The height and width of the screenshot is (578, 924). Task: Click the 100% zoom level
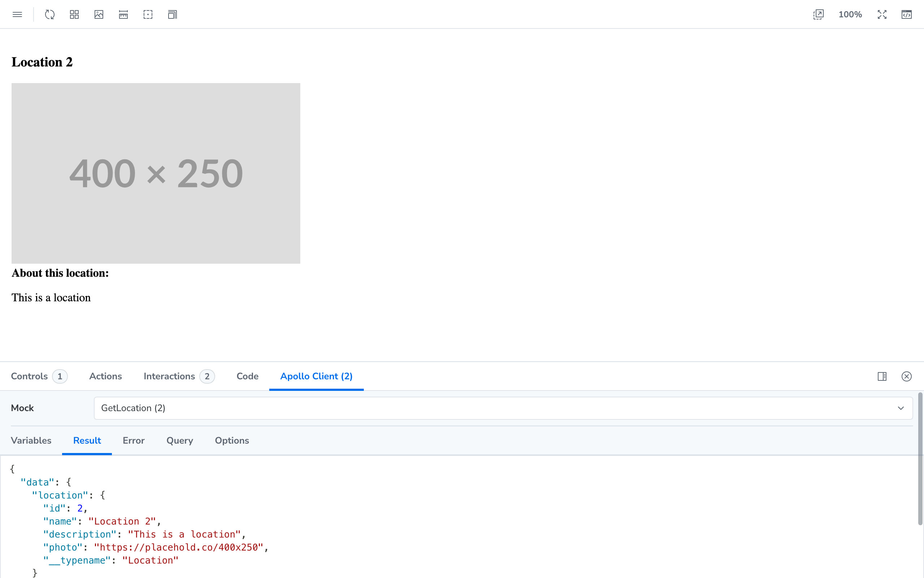tap(850, 14)
